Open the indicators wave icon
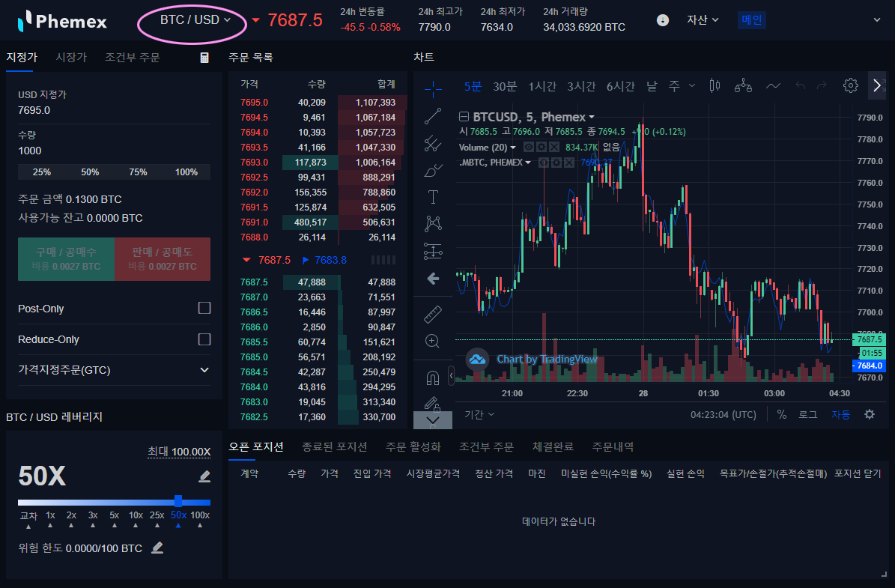This screenshot has width=895, height=588. coord(773,85)
